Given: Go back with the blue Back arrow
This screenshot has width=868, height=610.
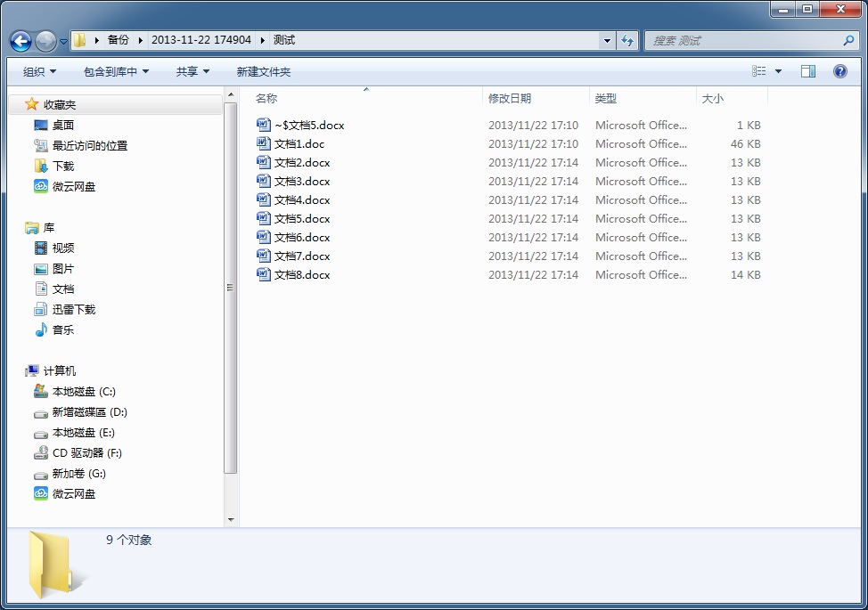Looking at the screenshot, I should (20, 41).
